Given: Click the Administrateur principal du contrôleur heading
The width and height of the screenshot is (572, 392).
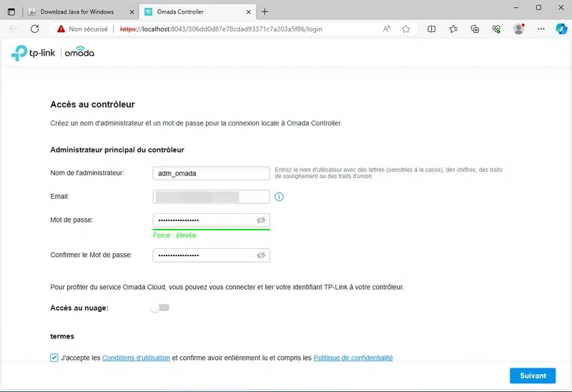Looking at the screenshot, I should click(x=117, y=150).
